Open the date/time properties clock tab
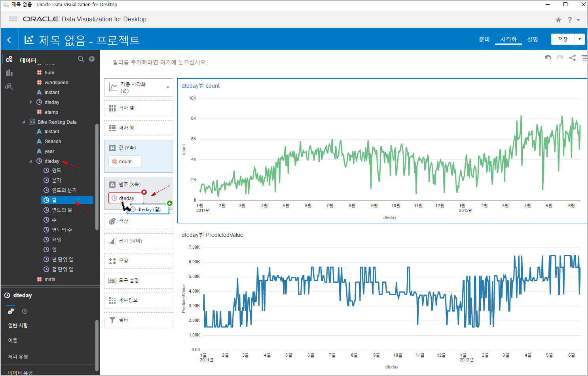Viewport: 588px width, 376px height. coord(25,312)
